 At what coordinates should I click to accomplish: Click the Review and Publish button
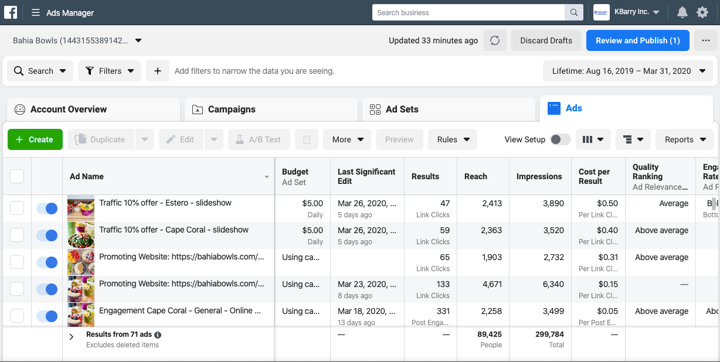point(638,40)
